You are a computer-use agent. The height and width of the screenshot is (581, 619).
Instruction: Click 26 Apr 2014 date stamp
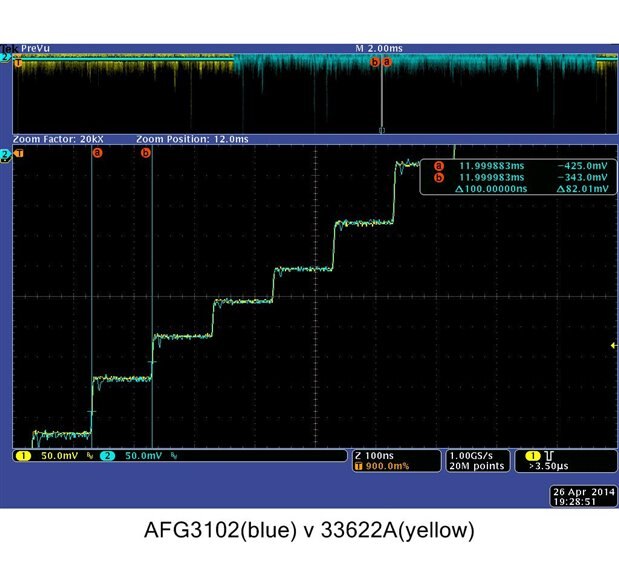pyautogui.click(x=584, y=492)
